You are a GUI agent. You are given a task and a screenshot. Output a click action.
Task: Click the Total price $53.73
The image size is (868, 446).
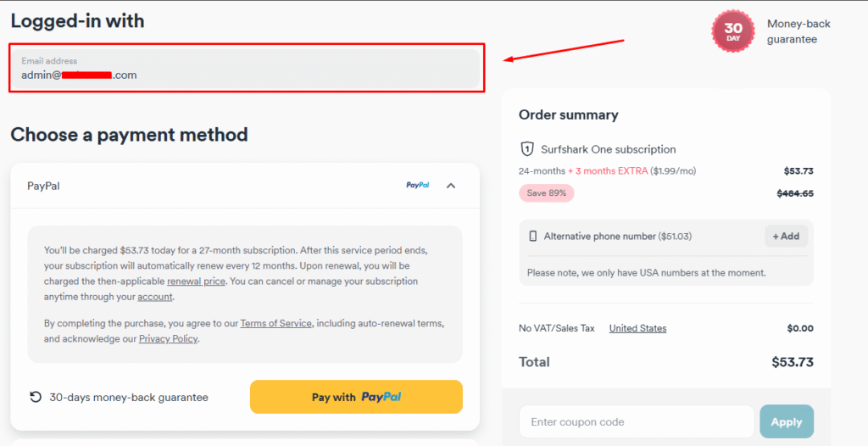[792, 362]
